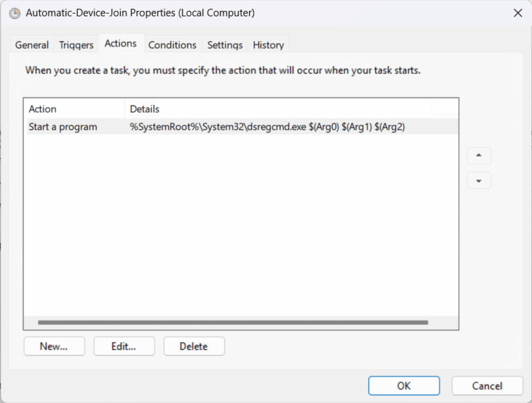
Task: Open the Settings tab
Action: (225, 45)
